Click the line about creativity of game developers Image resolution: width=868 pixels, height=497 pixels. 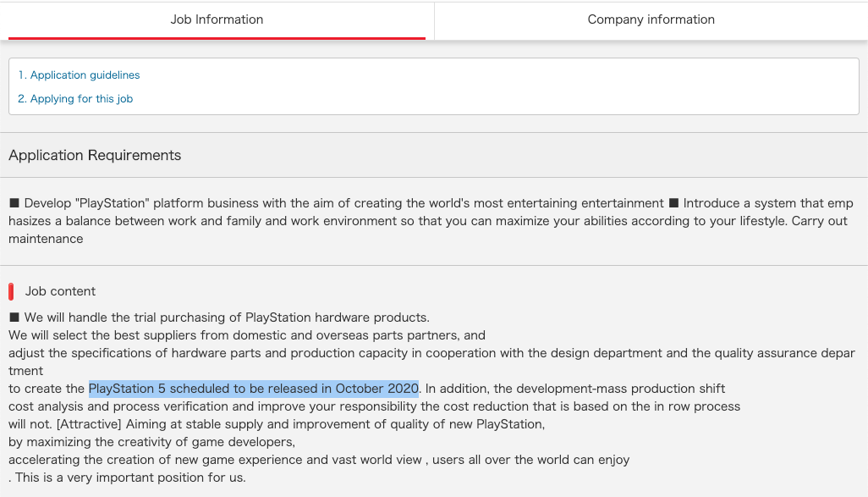[x=151, y=442]
